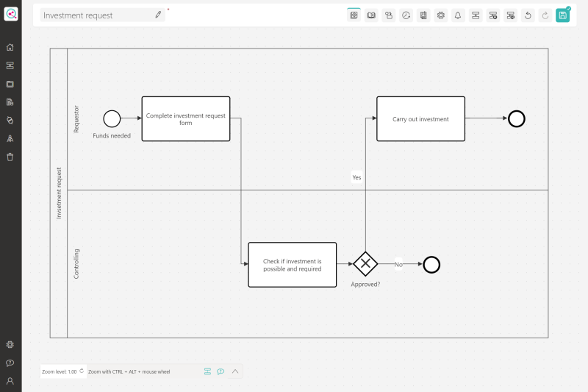Click the Zoom level 1.00 text

(60, 371)
